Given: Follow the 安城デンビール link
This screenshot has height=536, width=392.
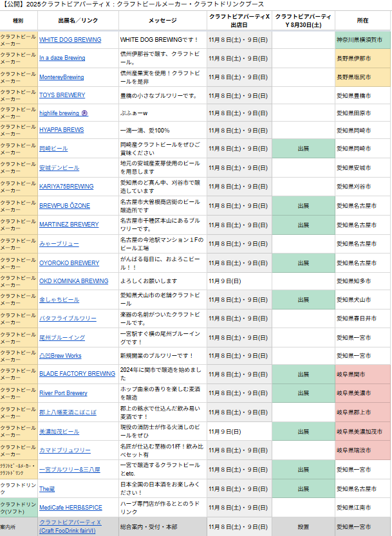Looking at the screenshot, I should [59, 167].
